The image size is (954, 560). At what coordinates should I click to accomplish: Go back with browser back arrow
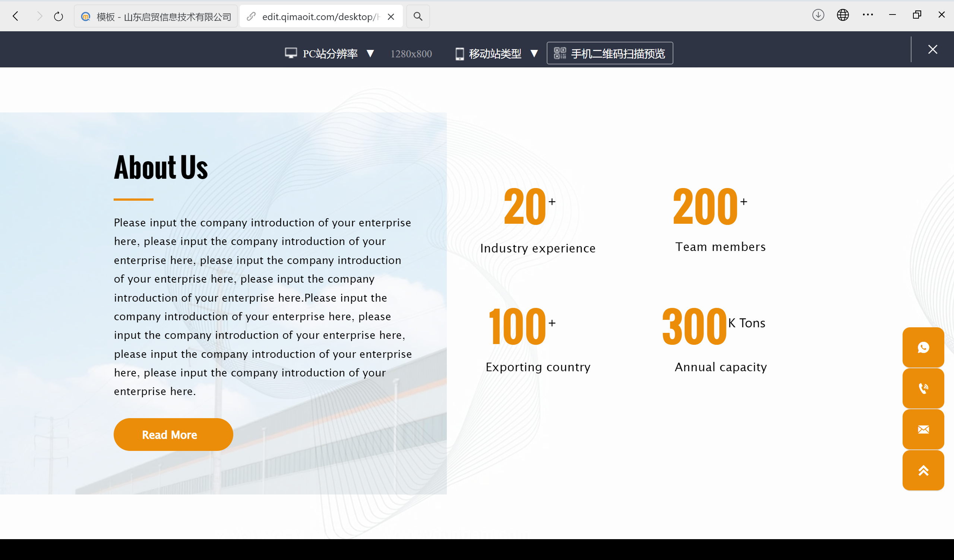tap(16, 16)
